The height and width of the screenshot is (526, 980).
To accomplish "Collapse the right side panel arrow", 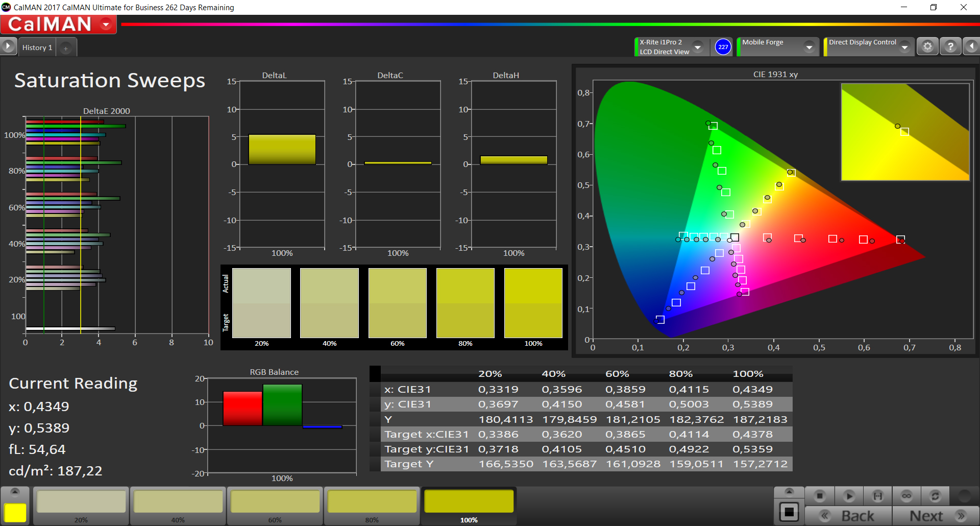I will pyautogui.click(x=971, y=46).
